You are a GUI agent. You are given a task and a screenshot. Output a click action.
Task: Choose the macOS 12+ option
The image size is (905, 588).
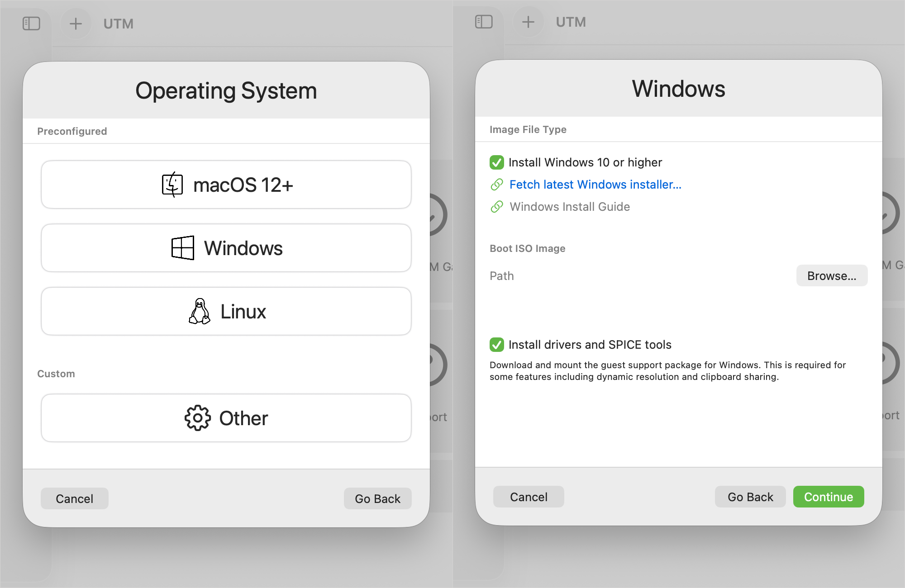(226, 185)
